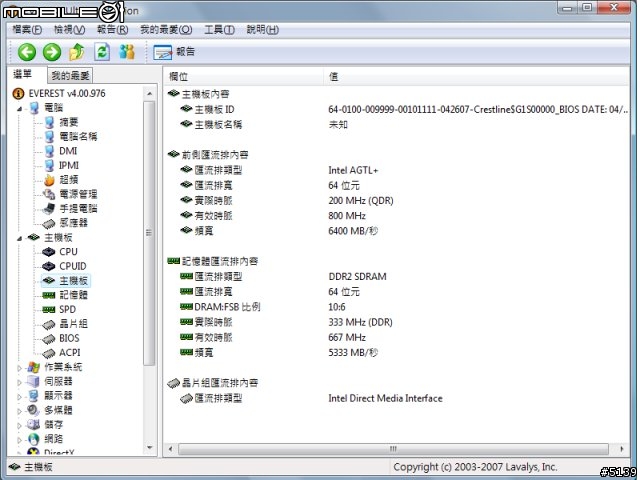Select the 主機板名稱 row
640x480 pixels.
396,124
